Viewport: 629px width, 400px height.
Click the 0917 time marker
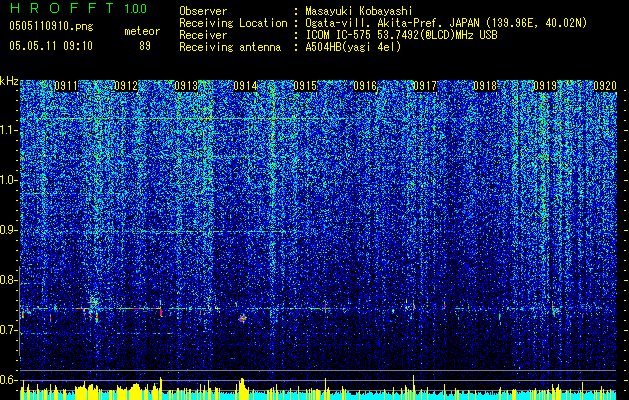pyautogui.click(x=425, y=86)
